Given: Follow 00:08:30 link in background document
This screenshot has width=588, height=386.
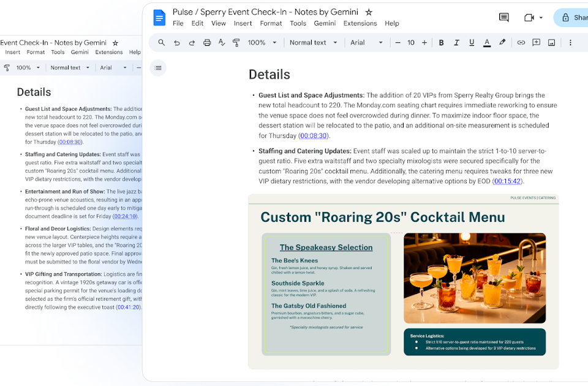Looking at the screenshot, I should coord(70,142).
